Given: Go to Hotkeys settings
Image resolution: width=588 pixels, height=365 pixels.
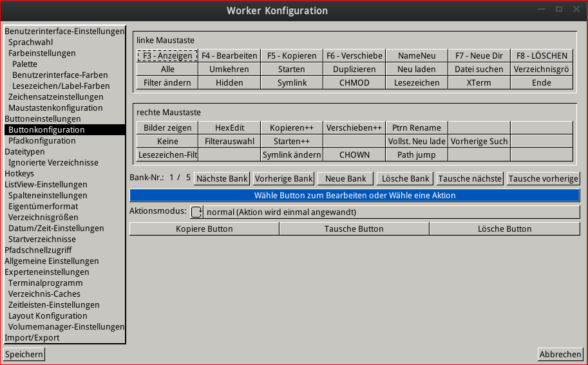Looking at the screenshot, I should click(19, 174).
